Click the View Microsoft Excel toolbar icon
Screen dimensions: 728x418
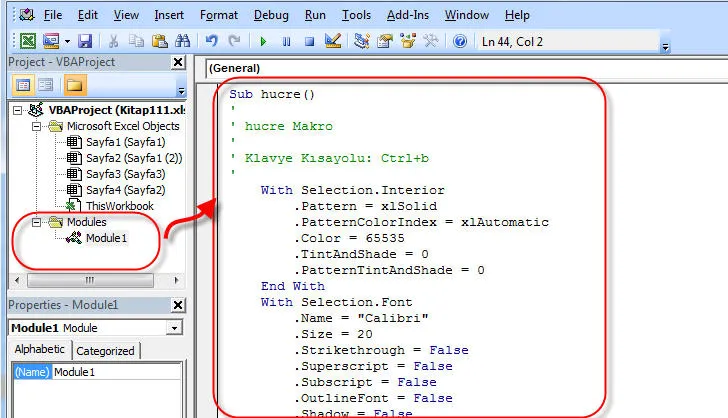pyautogui.click(x=27, y=42)
